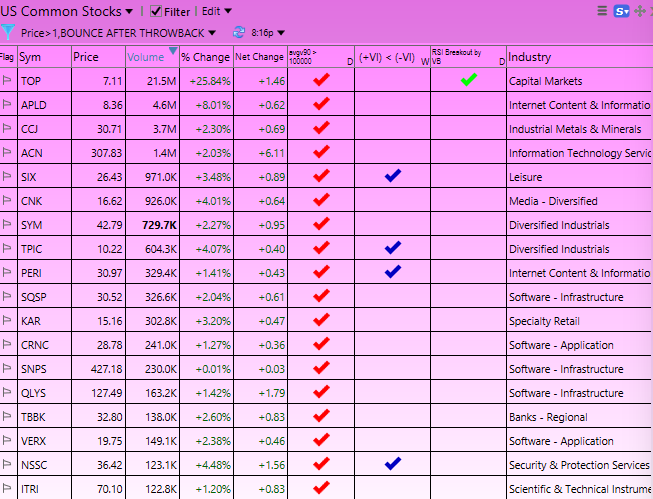Click the 427.18 price cell
The width and height of the screenshot is (653, 499).
(98, 369)
